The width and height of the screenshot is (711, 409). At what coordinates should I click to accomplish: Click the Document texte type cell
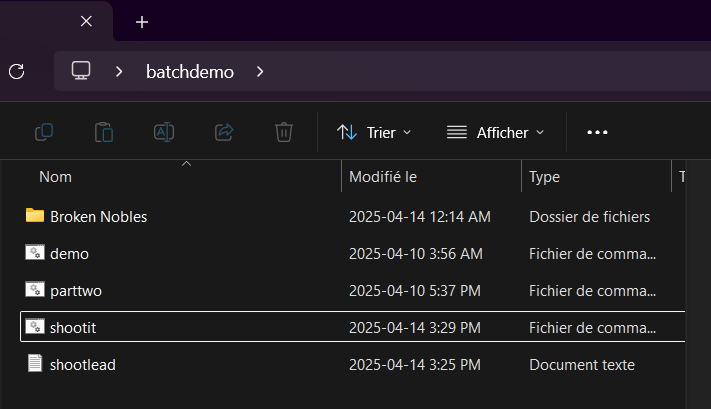[582, 365]
